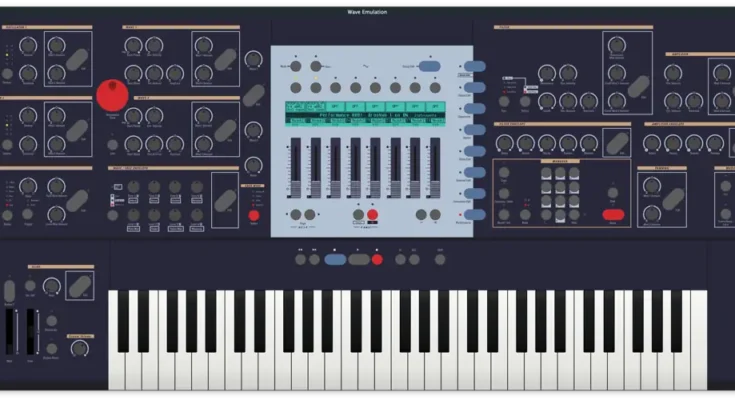Click the second display soft button with yellow LED
The width and height of the screenshot is (735, 400).
click(x=316, y=88)
